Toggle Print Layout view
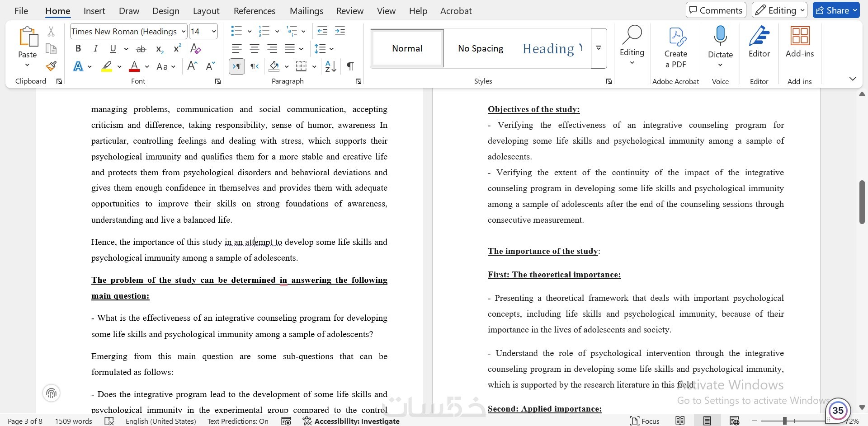This screenshot has height=426, width=868. coord(707,421)
